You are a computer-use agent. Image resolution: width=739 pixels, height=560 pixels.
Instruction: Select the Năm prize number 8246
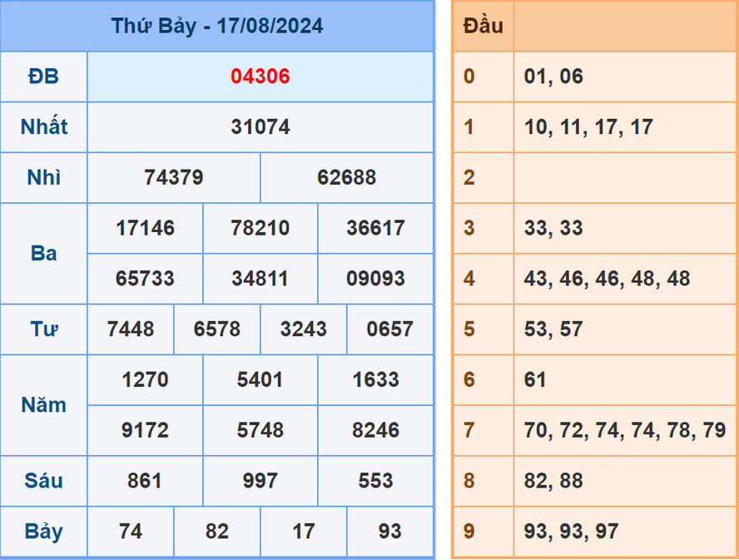(x=375, y=430)
